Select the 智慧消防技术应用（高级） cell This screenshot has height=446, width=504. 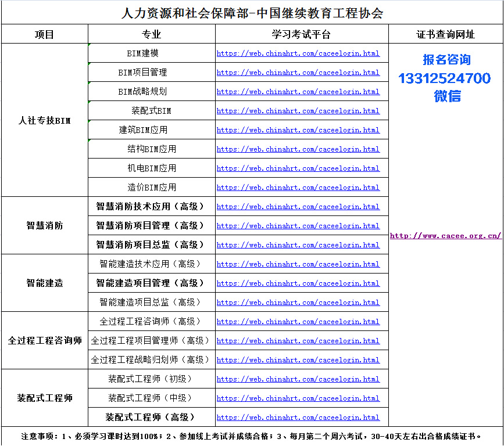click(151, 206)
